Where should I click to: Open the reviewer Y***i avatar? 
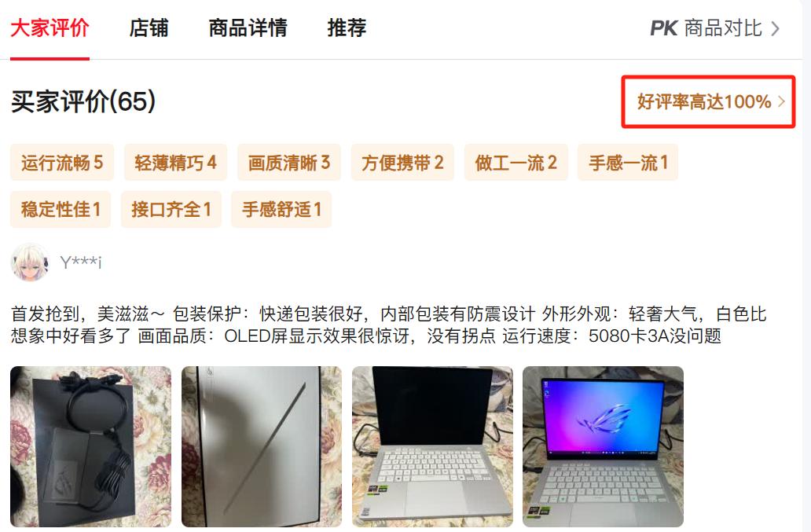click(x=30, y=262)
